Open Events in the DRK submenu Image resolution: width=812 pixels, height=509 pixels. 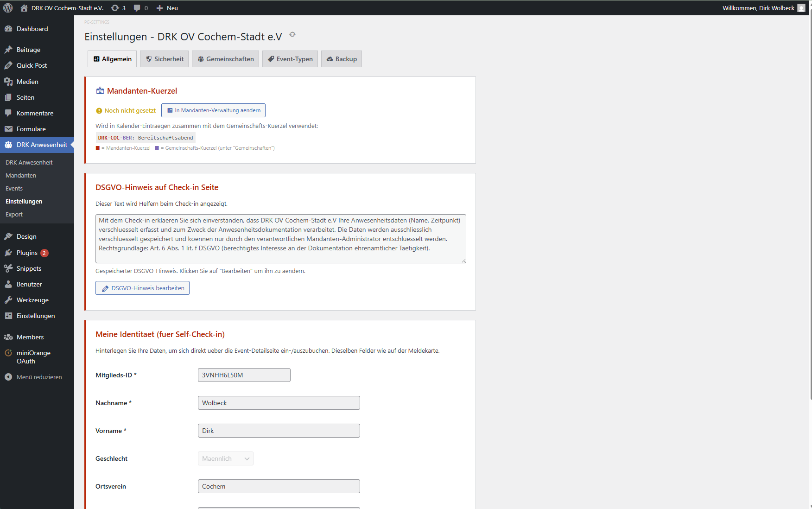click(x=14, y=188)
